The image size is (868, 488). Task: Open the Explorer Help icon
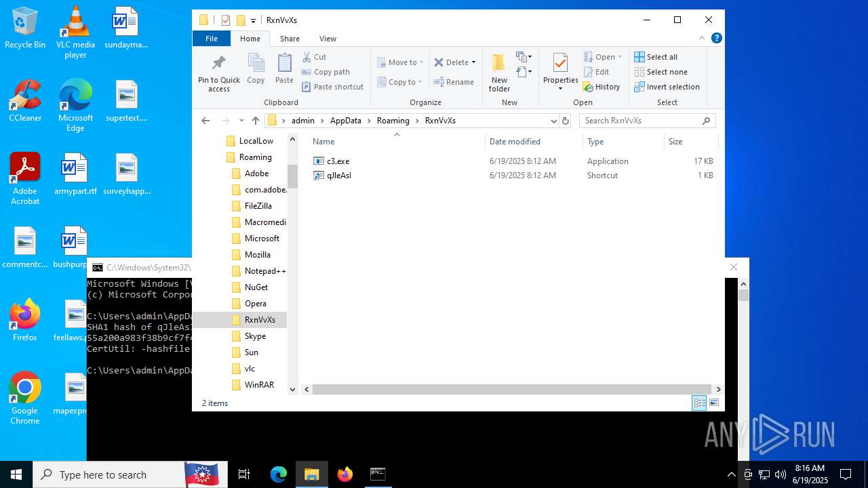pos(717,38)
